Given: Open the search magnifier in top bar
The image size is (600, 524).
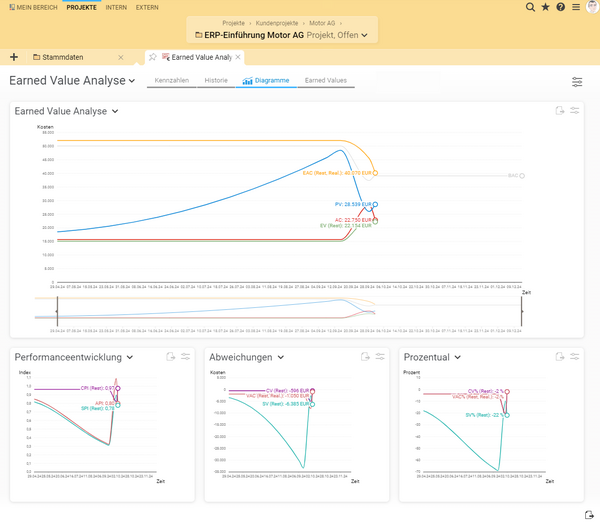Looking at the screenshot, I should tap(531, 7).
